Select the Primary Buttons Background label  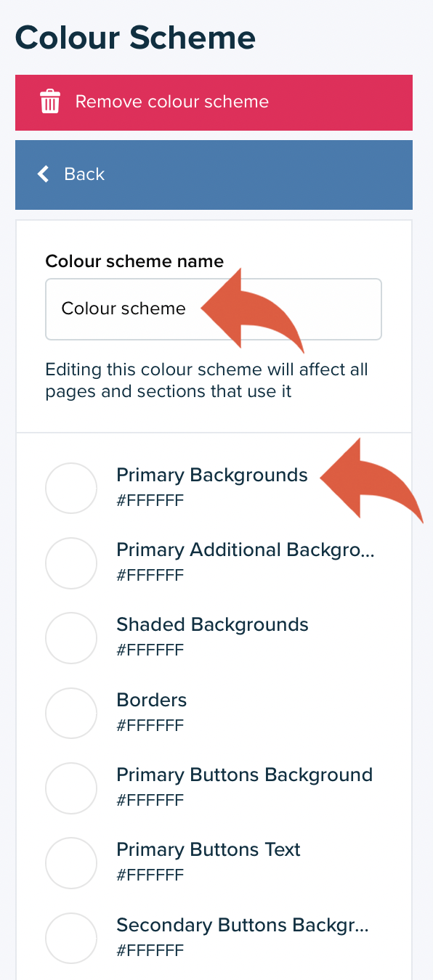tap(244, 775)
